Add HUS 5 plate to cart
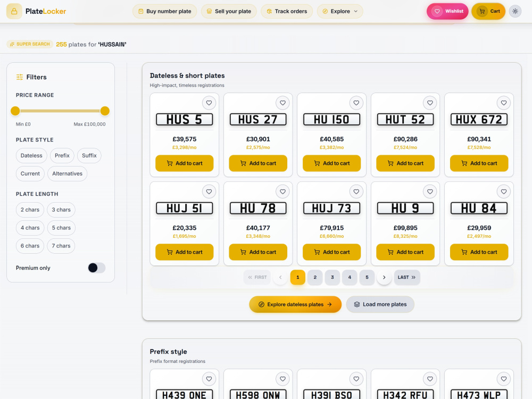This screenshot has height=399, width=532. click(x=184, y=163)
